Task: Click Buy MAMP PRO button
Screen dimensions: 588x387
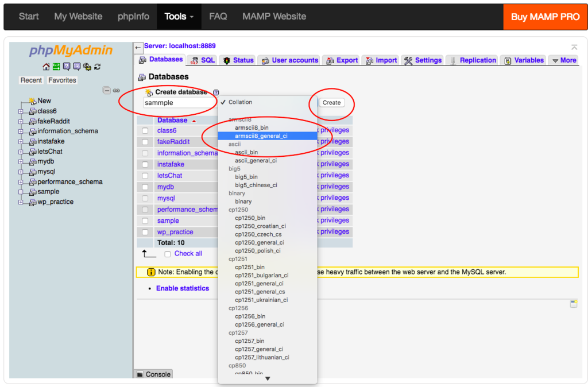Action: [546, 17]
